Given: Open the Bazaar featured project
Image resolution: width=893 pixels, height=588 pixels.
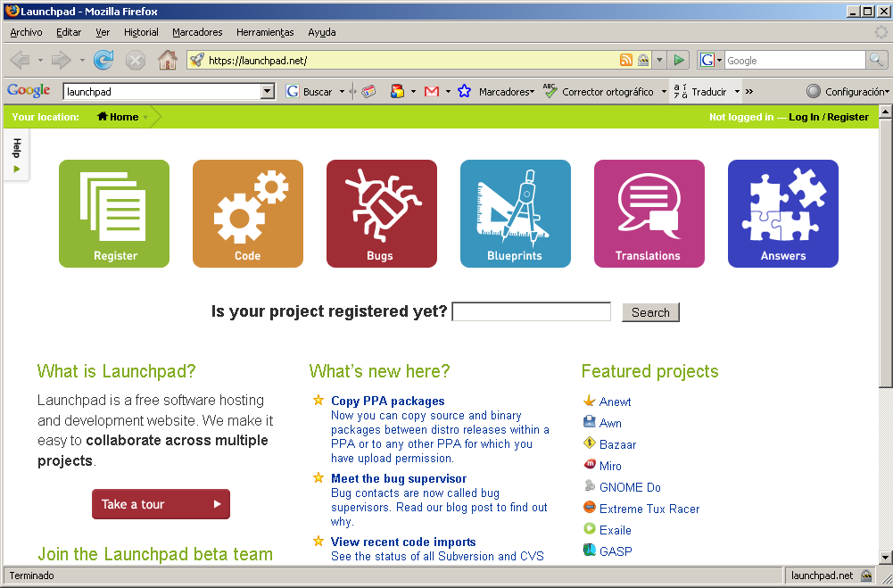Looking at the screenshot, I should [618, 444].
